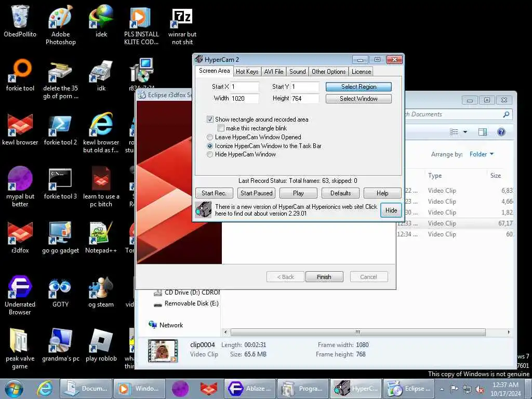Select the GOTY eyes desktop icon

(x=60, y=292)
